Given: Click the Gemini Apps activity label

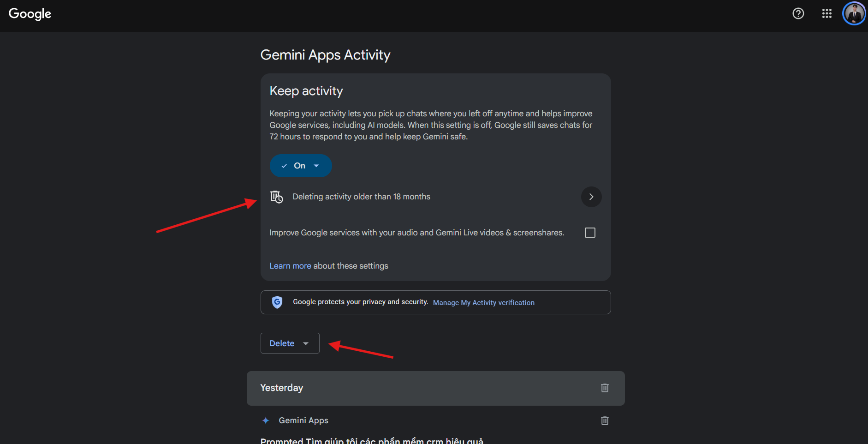Looking at the screenshot, I should (x=303, y=420).
